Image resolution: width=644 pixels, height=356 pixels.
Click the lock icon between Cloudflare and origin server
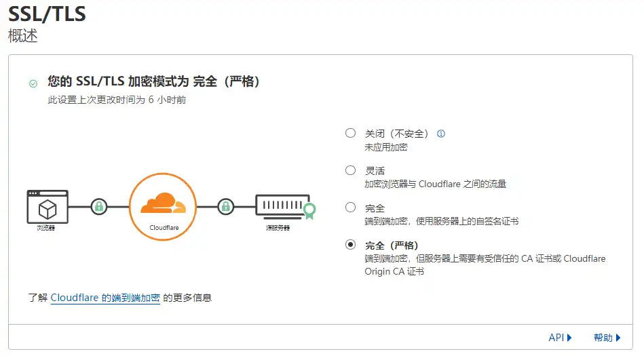click(226, 207)
